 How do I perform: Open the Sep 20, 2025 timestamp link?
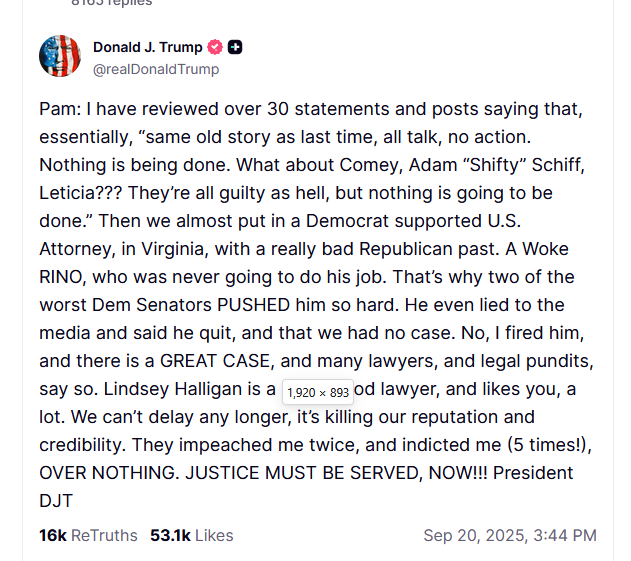510,535
